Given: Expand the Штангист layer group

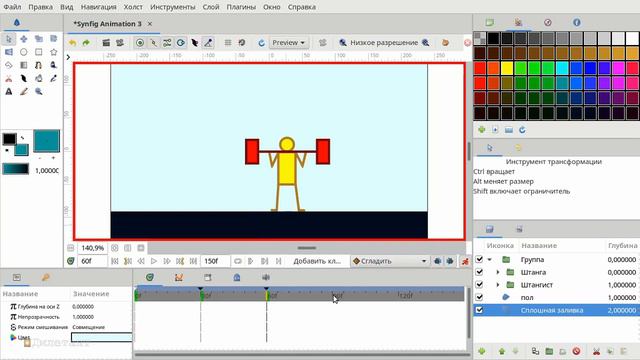Looking at the screenshot, I should click(498, 284).
